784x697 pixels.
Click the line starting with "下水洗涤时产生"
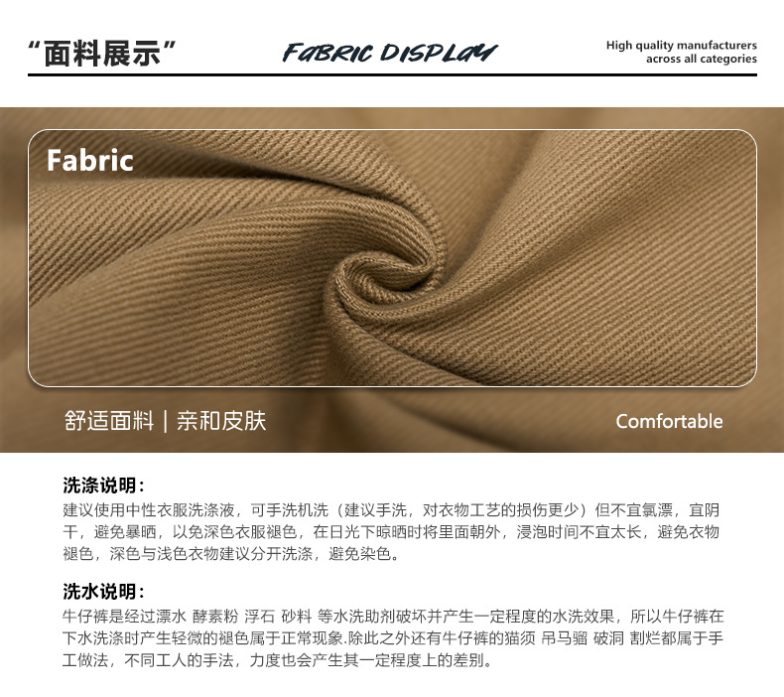(393, 638)
